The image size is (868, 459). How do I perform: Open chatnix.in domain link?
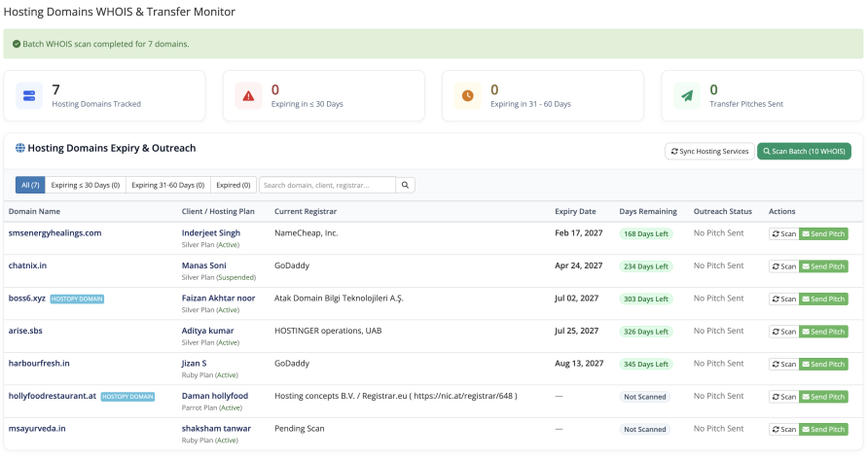(x=27, y=265)
